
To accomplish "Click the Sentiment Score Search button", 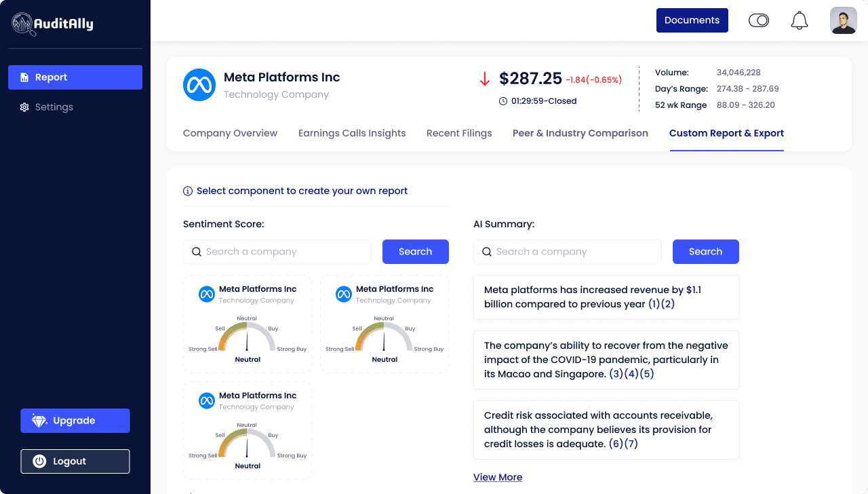I will [416, 252].
